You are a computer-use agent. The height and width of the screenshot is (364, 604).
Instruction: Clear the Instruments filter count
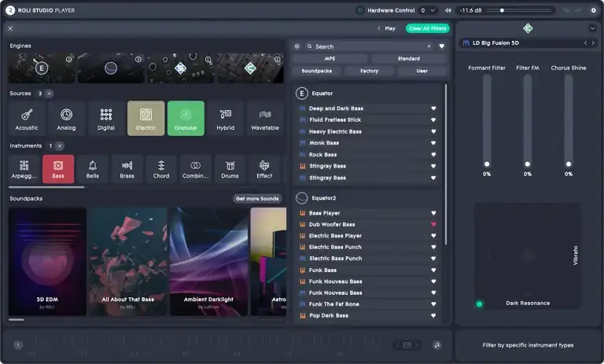tap(59, 146)
